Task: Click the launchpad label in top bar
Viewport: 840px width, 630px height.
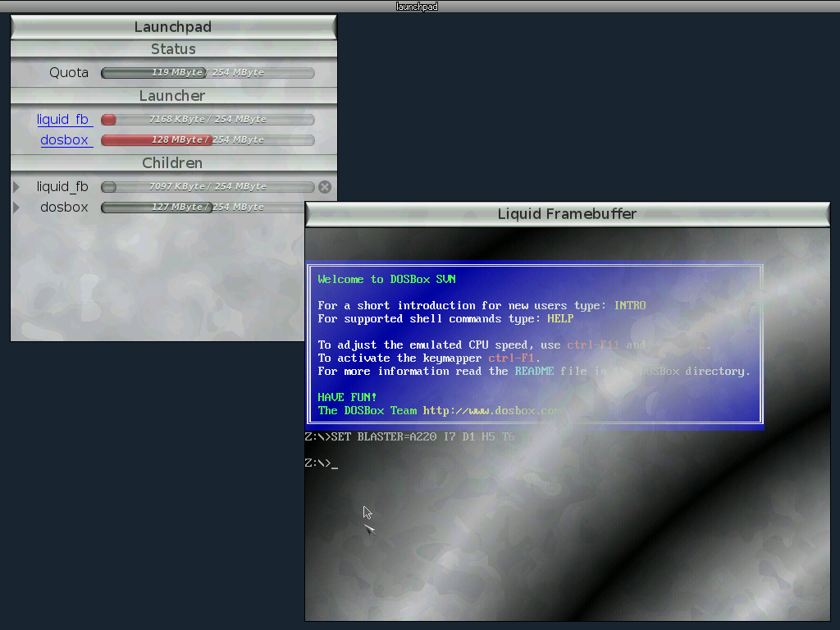Action: 417,7
